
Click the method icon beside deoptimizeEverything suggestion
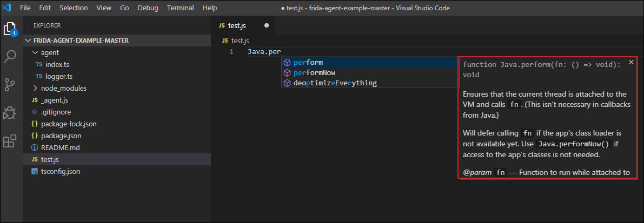[x=288, y=83]
